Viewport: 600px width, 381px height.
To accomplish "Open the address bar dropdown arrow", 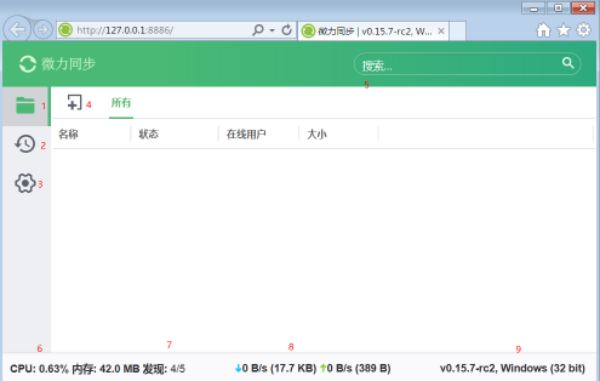I will (x=272, y=30).
